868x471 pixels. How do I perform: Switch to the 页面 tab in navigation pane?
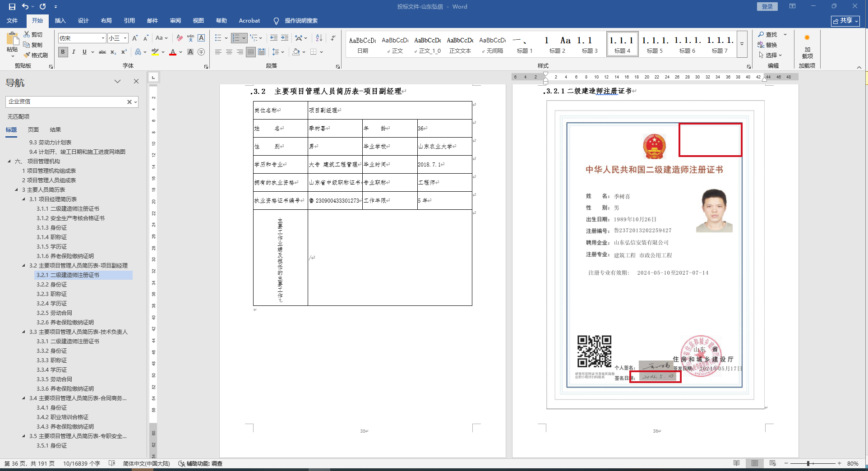tap(33, 129)
